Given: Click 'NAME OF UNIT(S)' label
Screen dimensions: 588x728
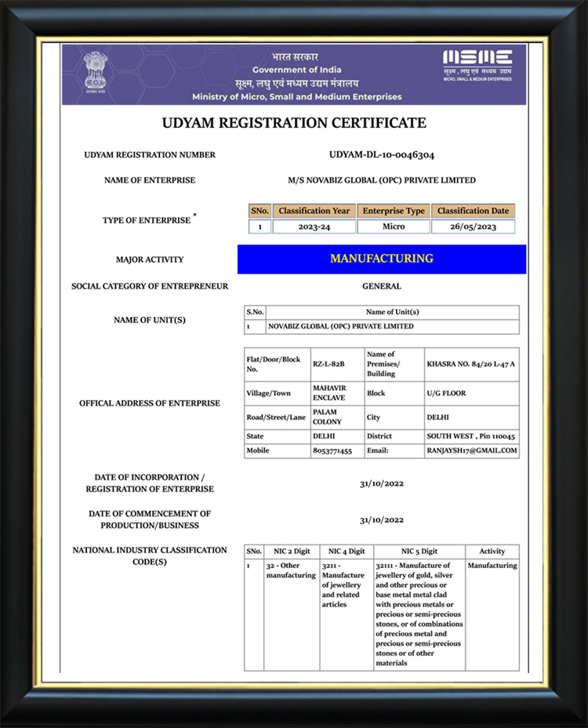Looking at the screenshot, I should pos(150,320).
